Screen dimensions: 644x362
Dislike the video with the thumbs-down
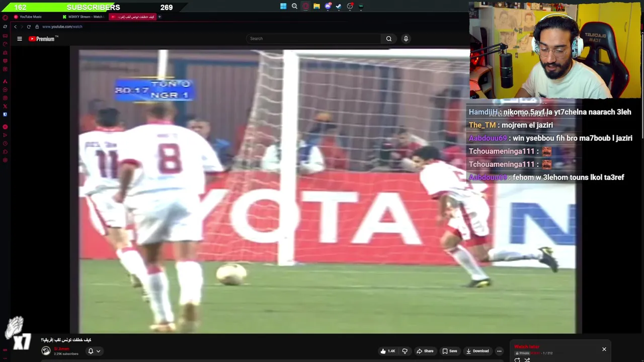pyautogui.click(x=405, y=351)
